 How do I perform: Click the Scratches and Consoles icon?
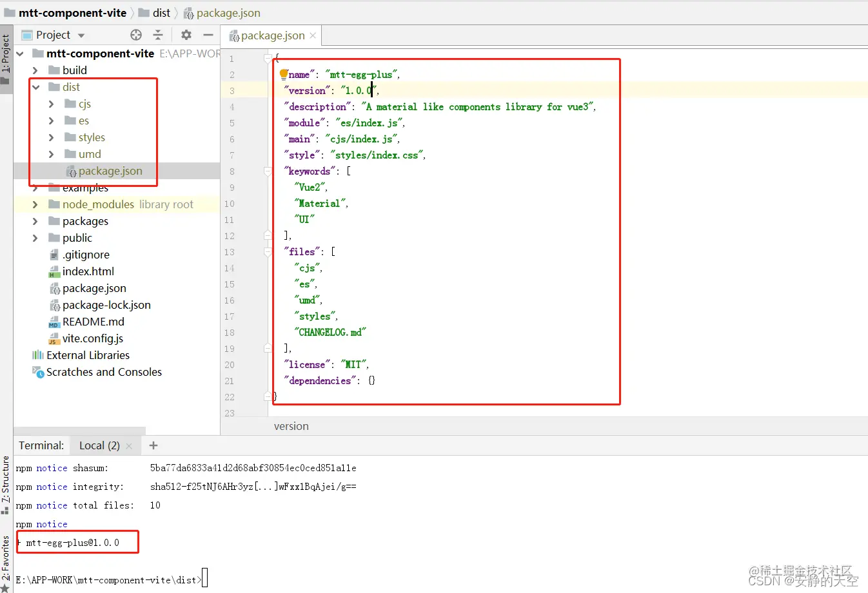38,372
